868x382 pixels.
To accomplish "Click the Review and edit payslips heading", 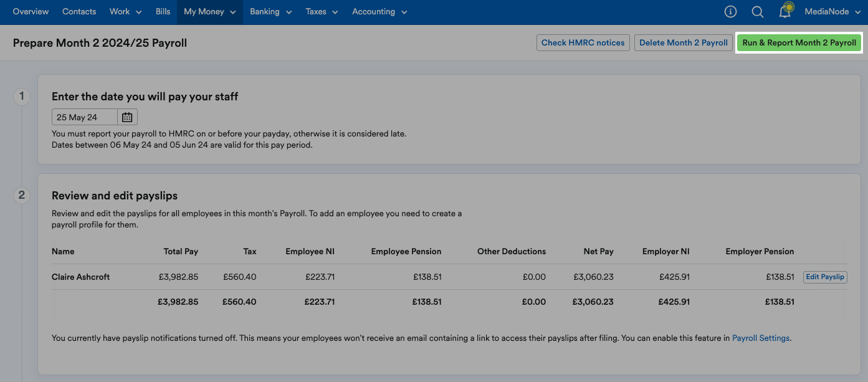I will click(115, 196).
